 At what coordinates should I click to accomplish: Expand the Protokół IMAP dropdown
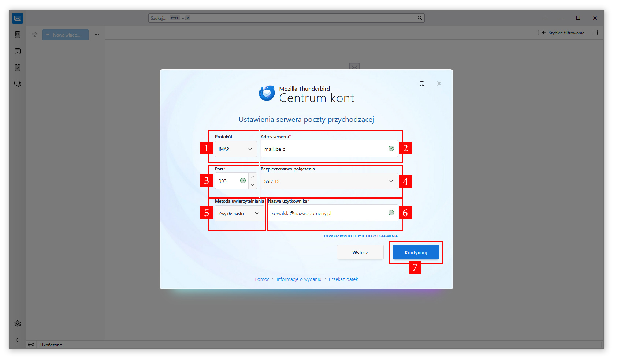235,149
